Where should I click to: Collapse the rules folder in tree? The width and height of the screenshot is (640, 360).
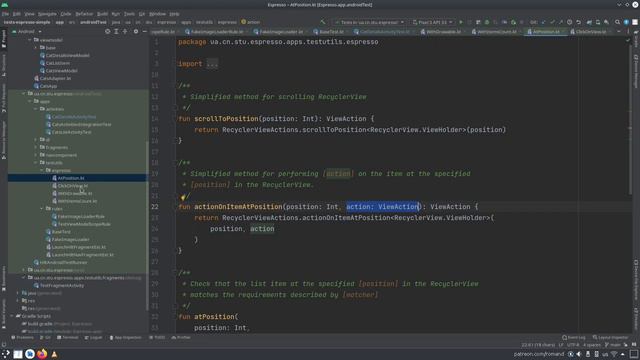point(42,209)
